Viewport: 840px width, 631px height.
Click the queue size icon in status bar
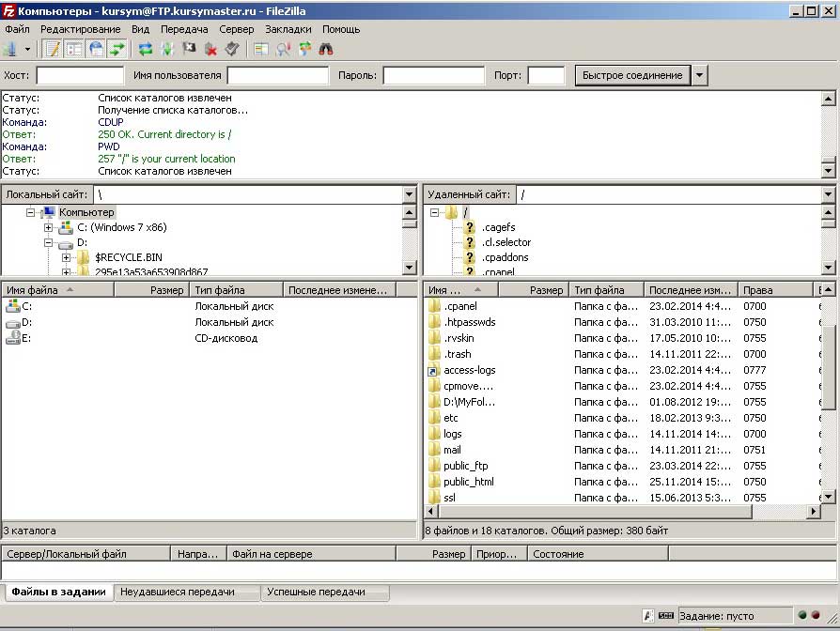pos(666,615)
